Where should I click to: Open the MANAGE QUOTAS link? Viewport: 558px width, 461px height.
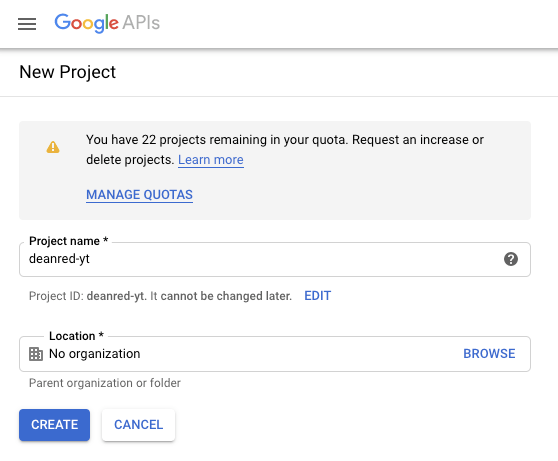point(140,195)
